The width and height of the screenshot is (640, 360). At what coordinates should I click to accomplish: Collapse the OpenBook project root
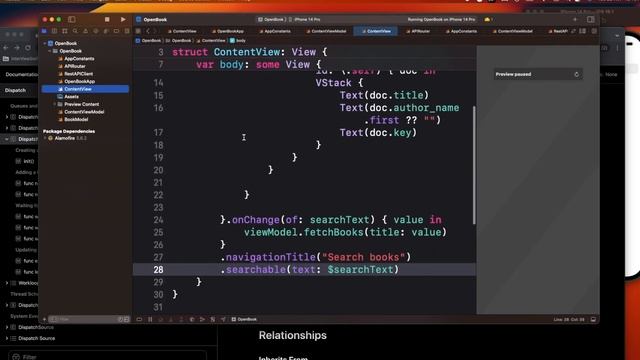[x=45, y=43]
